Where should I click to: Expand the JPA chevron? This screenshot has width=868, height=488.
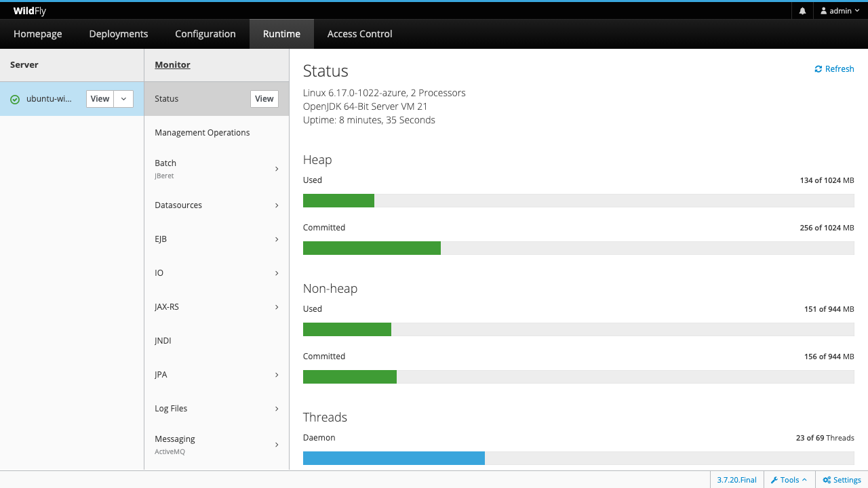tap(277, 375)
